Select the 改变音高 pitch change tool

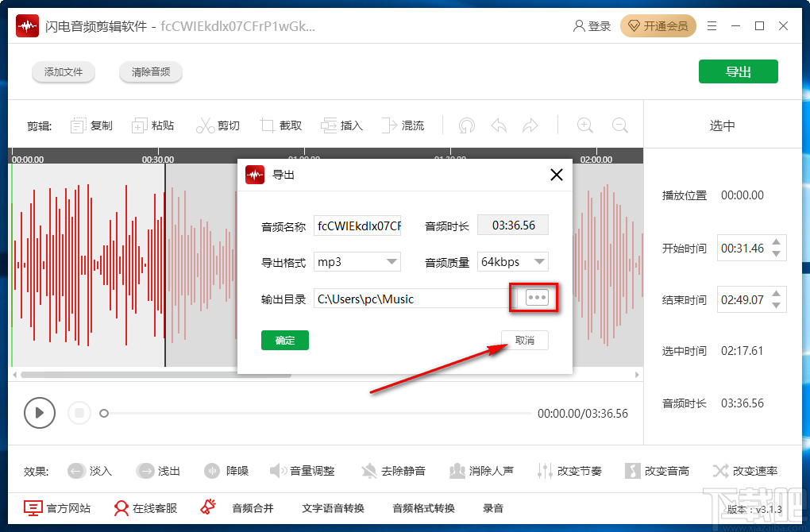(658, 470)
